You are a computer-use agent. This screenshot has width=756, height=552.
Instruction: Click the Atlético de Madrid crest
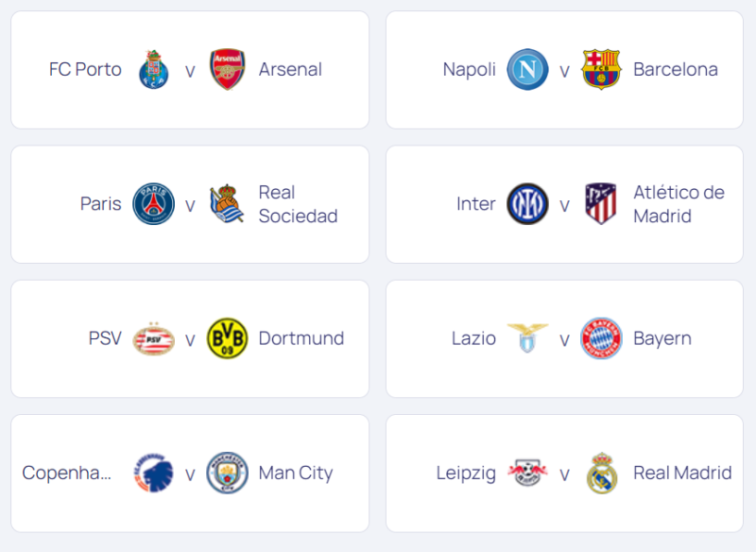point(601,204)
